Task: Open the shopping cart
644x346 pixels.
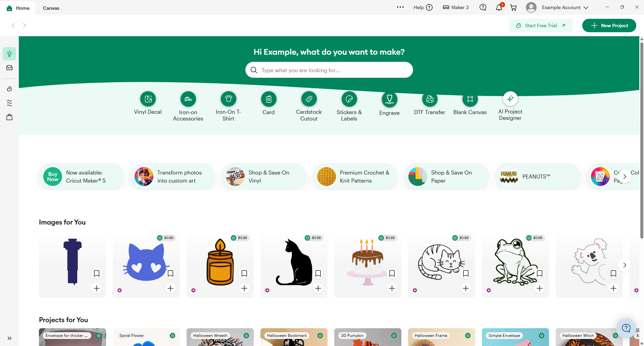Action: tap(513, 7)
